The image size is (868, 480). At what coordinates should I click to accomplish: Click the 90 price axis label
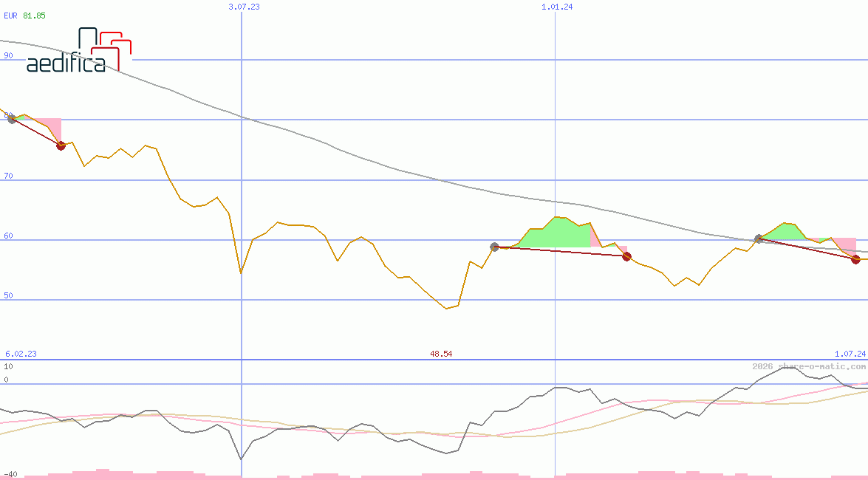[8, 55]
